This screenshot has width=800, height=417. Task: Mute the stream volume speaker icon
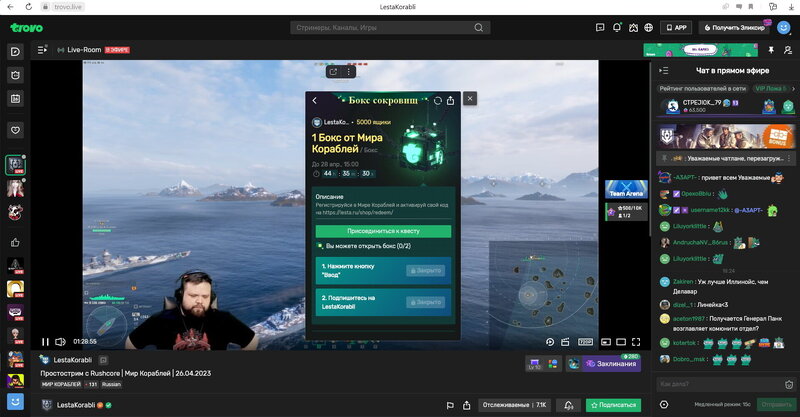62,341
